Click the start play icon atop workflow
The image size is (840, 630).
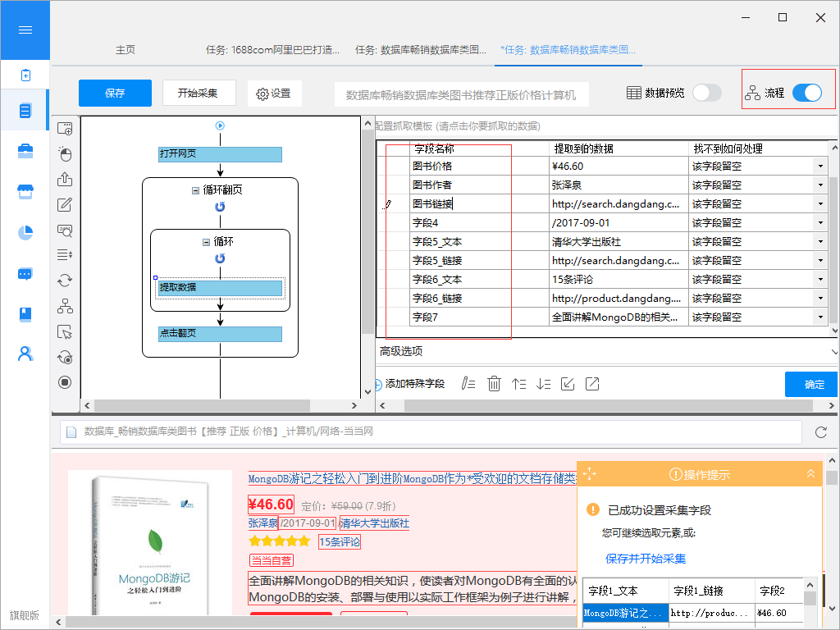click(220, 126)
